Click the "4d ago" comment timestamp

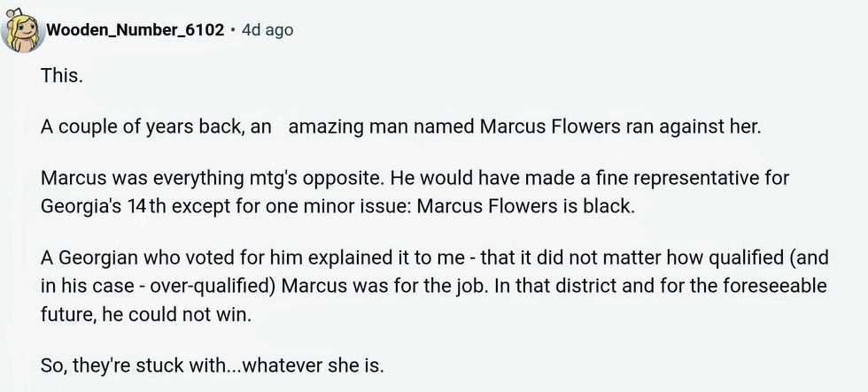pyautogui.click(x=267, y=30)
